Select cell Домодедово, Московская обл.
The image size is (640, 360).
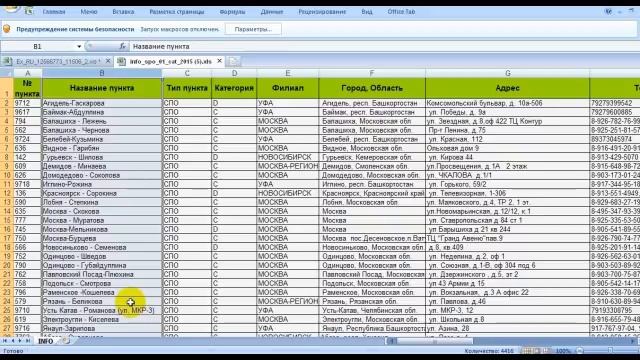click(372, 175)
